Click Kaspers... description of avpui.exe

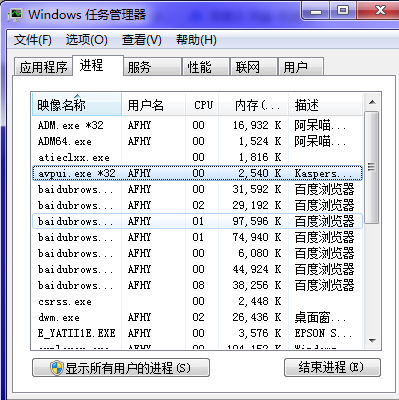coord(323,174)
